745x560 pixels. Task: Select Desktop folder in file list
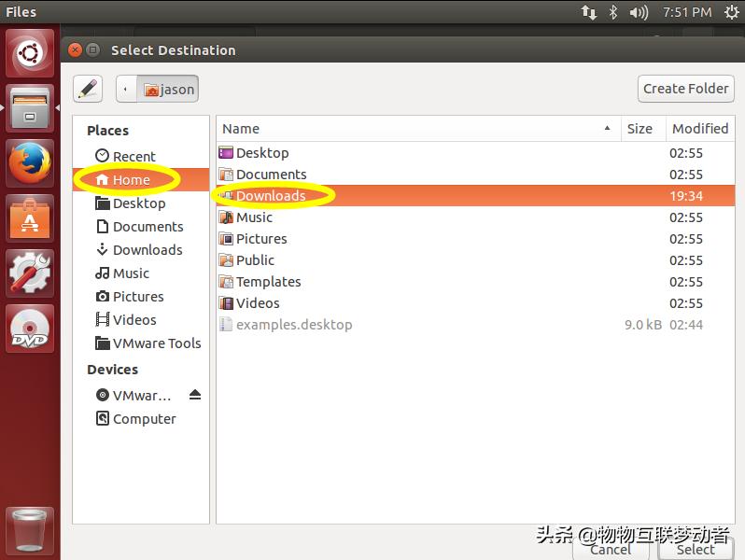pos(475,153)
